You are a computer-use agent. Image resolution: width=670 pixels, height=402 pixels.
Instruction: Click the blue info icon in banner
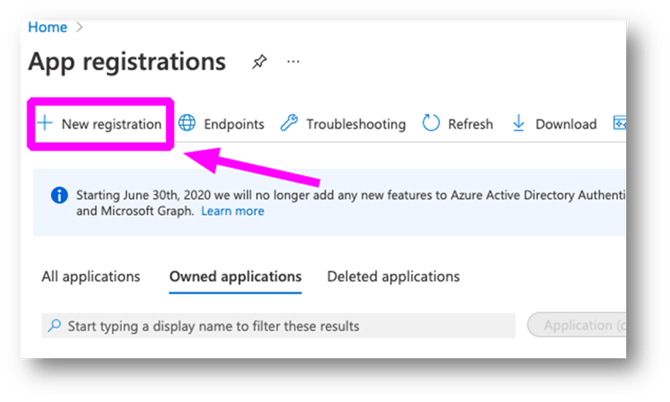(60, 195)
